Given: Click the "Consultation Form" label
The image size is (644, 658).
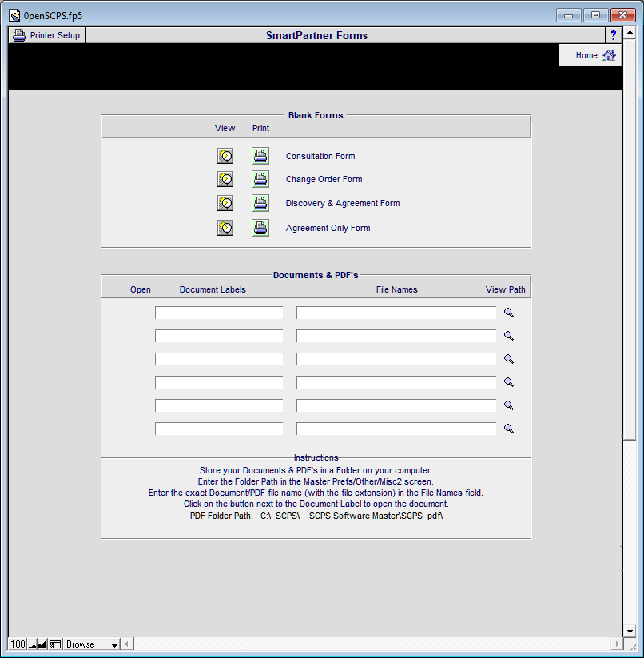Looking at the screenshot, I should coord(320,156).
